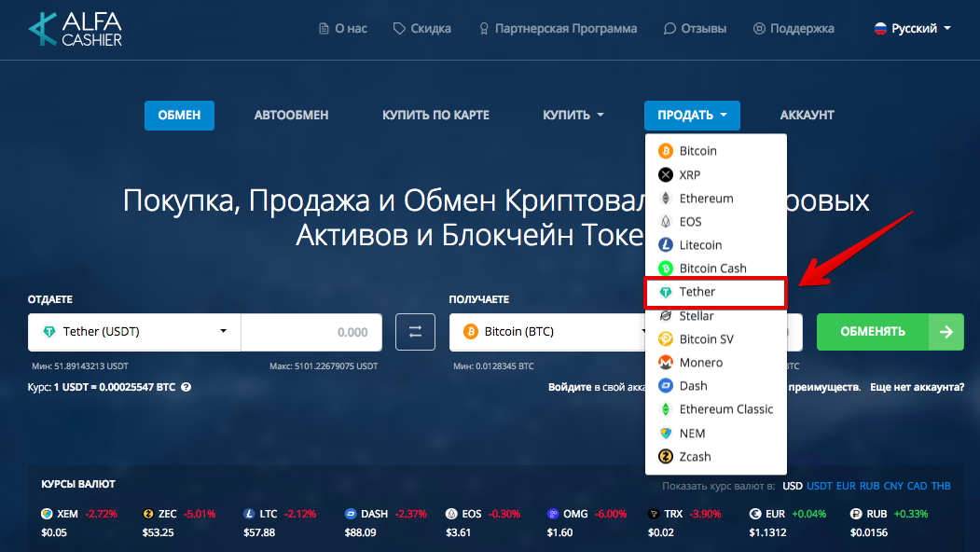Show exchange rates in EUR

coord(846,486)
